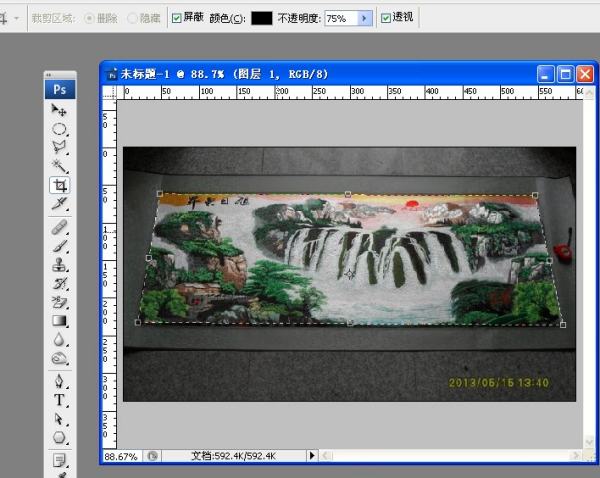Select the Brush tool
Image resolution: width=600 pixels, height=478 pixels.
tap(59, 246)
